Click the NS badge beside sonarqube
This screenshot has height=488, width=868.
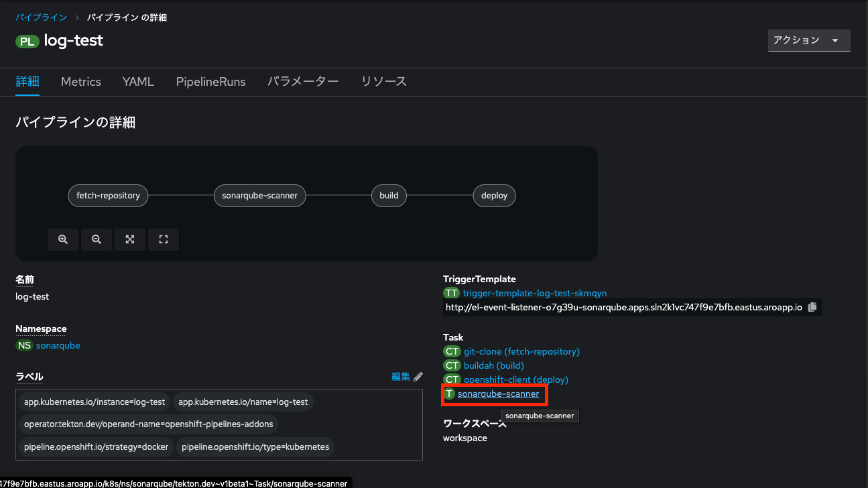[24, 345]
